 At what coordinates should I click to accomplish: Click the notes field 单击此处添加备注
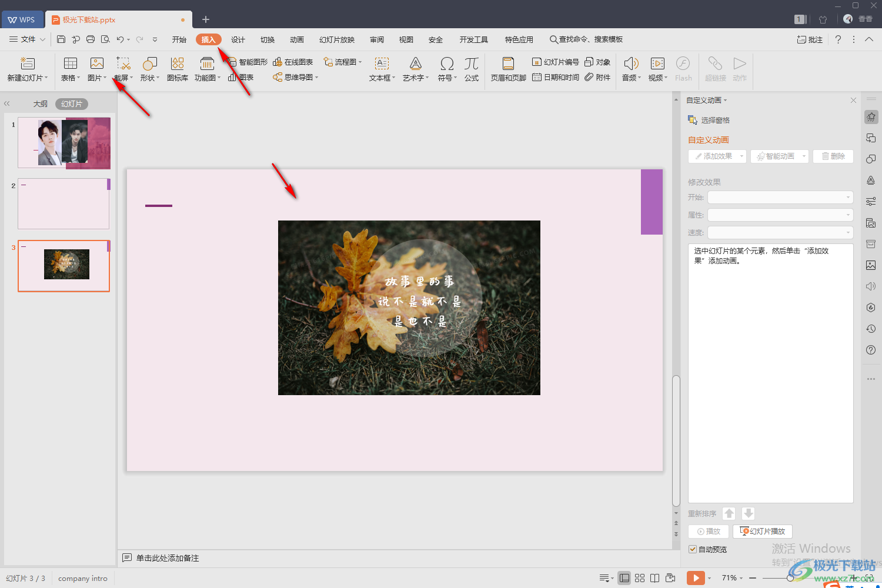(168, 558)
